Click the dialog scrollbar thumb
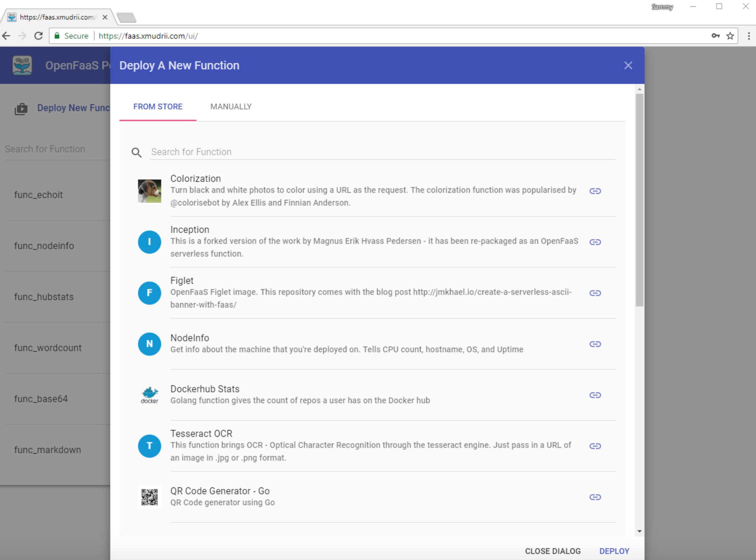Screen dimensions: 756x560 [x=640, y=200]
